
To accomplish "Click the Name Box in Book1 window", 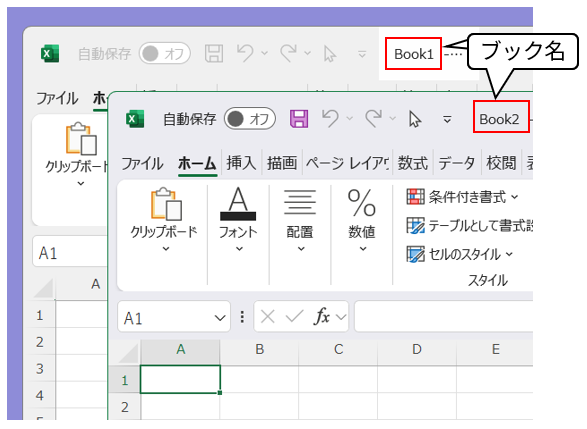I will tap(70, 252).
